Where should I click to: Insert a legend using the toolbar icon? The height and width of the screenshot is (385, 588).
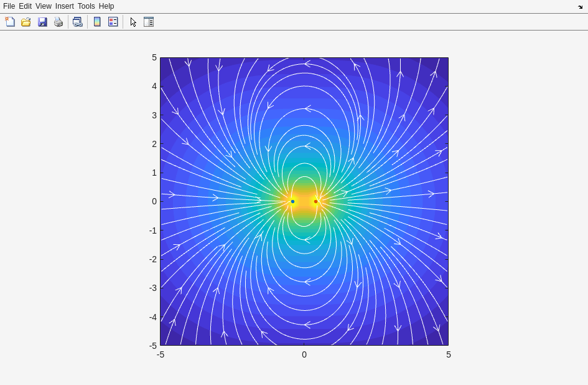pyautogui.click(x=113, y=22)
